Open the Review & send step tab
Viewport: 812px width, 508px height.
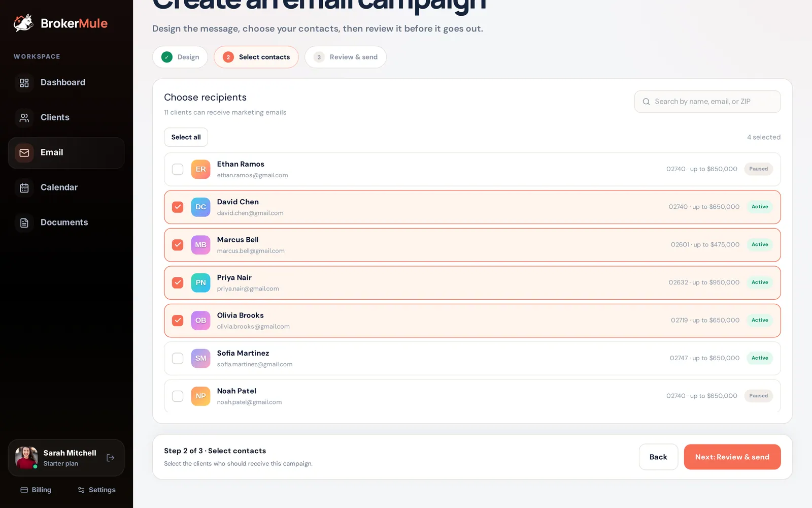point(346,57)
